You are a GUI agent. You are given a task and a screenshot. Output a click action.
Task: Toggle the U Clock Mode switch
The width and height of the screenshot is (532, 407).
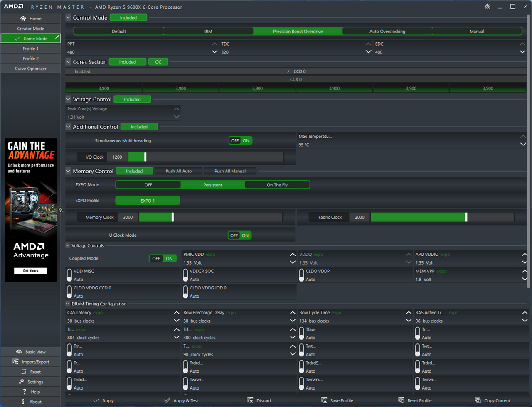[x=240, y=235]
